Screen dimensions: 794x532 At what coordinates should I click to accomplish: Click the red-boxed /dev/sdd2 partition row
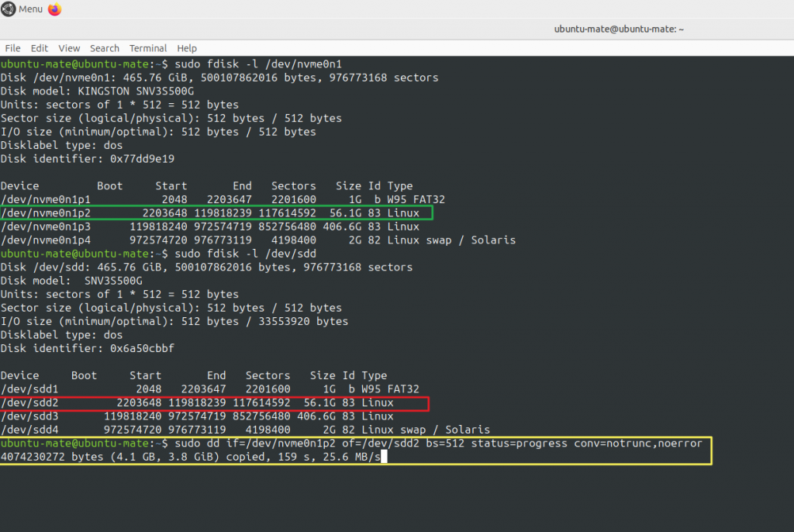[213, 403]
